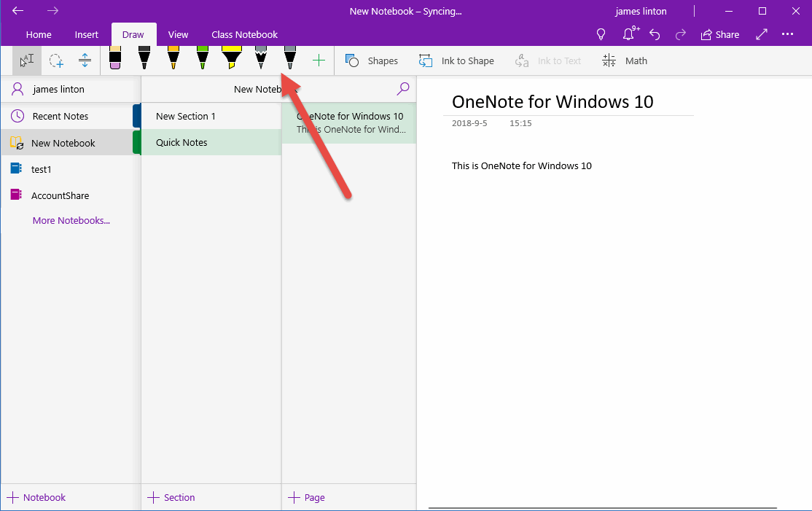Open the Shapes tool
This screenshot has height=511, width=812.
coord(372,61)
